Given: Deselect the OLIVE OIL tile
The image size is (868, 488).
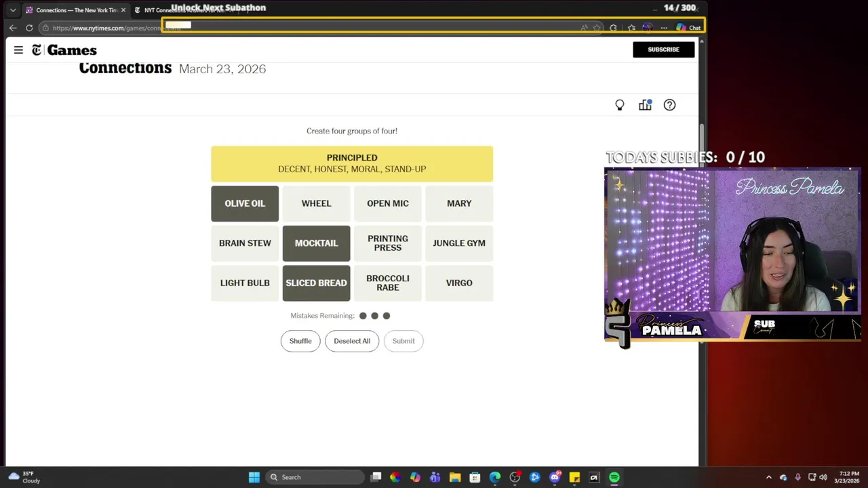Looking at the screenshot, I should (245, 203).
